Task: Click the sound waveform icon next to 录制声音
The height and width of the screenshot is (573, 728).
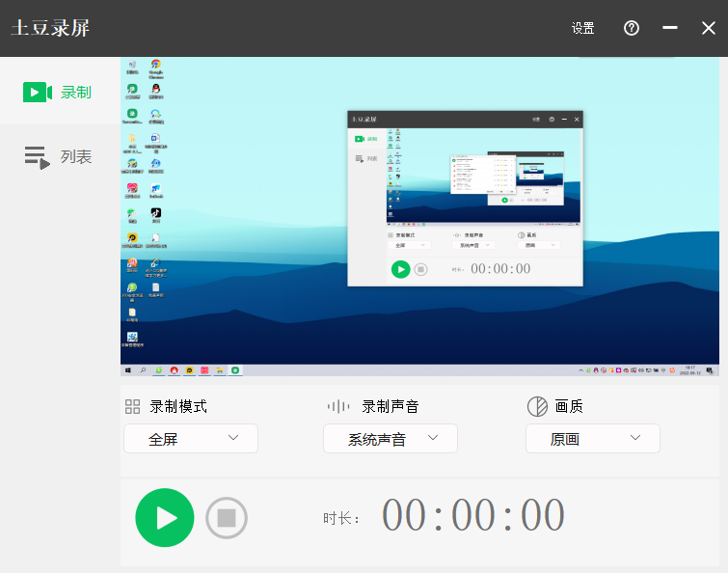Action: click(338, 406)
